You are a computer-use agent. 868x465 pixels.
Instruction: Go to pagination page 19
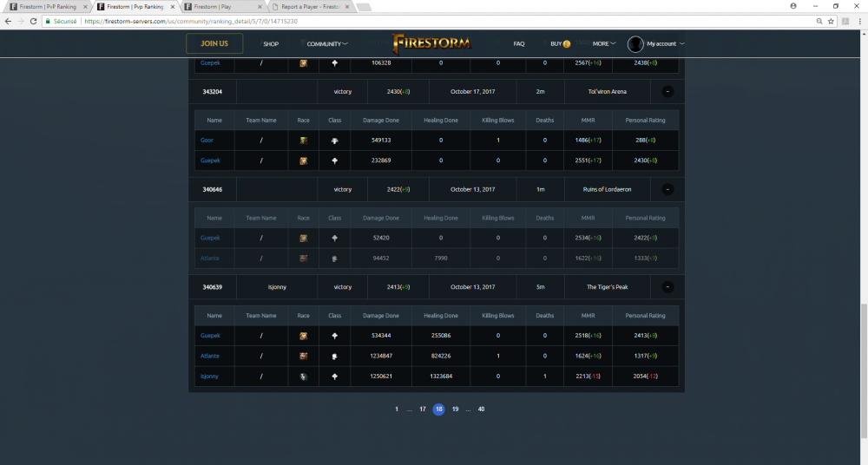coord(455,409)
